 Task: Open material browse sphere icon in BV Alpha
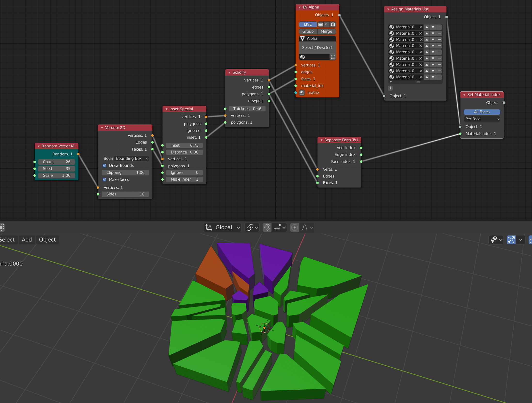coord(303,57)
